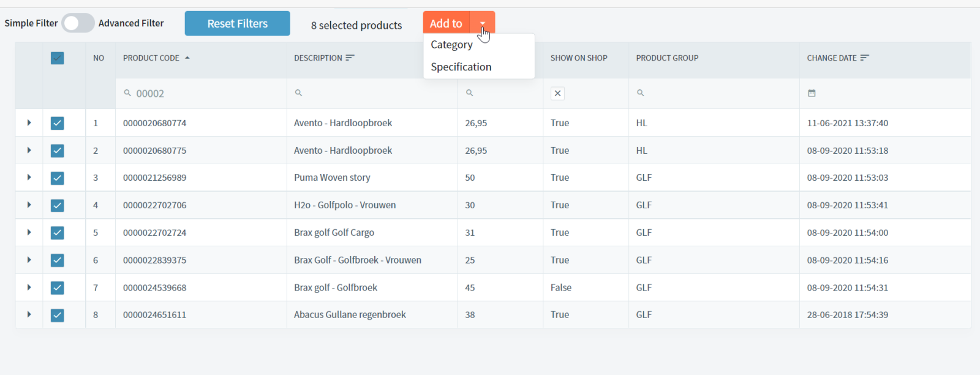Viewport: 980px width, 375px height.
Task: Uncheck the checkbox for product 0000021256989
Action: 58,178
